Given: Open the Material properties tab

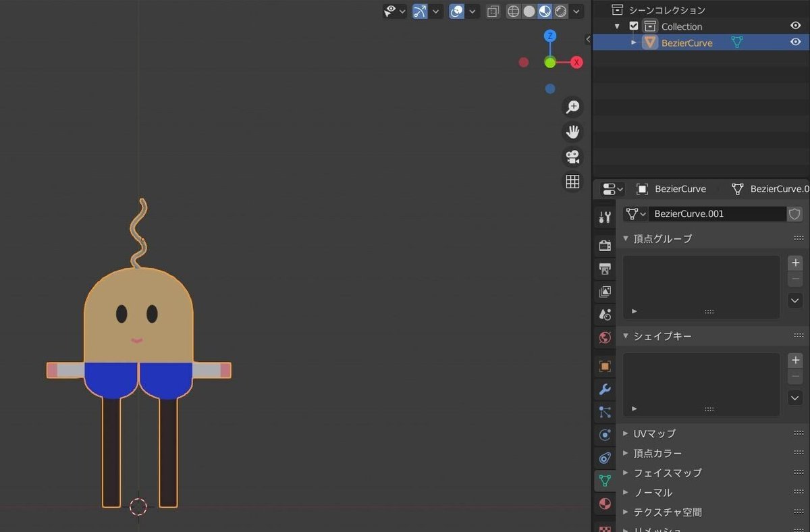Looking at the screenshot, I should tap(605, 504).
